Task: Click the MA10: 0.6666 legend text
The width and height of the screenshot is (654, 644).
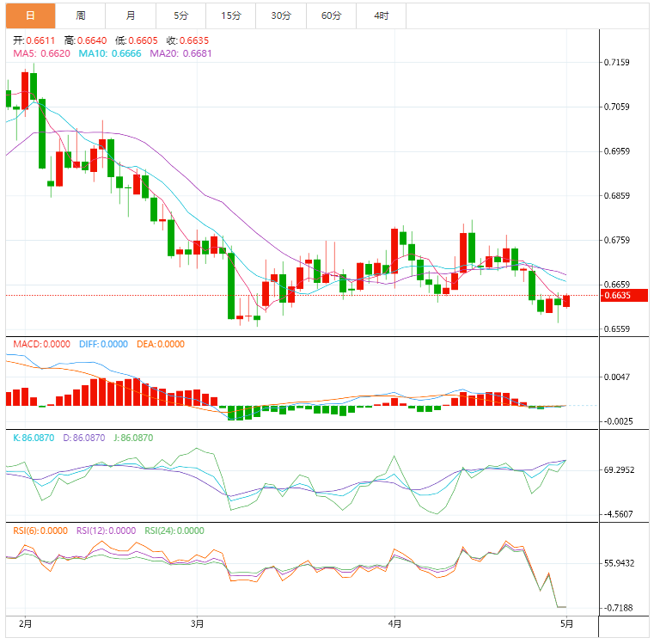Action: coord(110,53)
